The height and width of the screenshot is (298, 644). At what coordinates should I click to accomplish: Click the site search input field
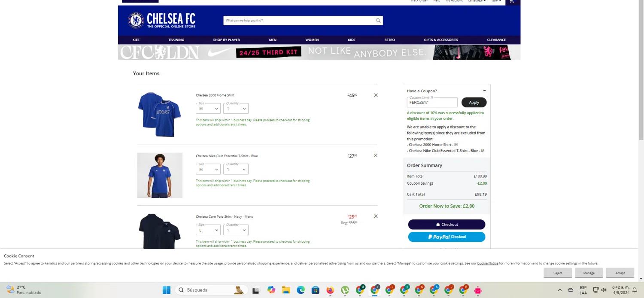pos(299,20)
